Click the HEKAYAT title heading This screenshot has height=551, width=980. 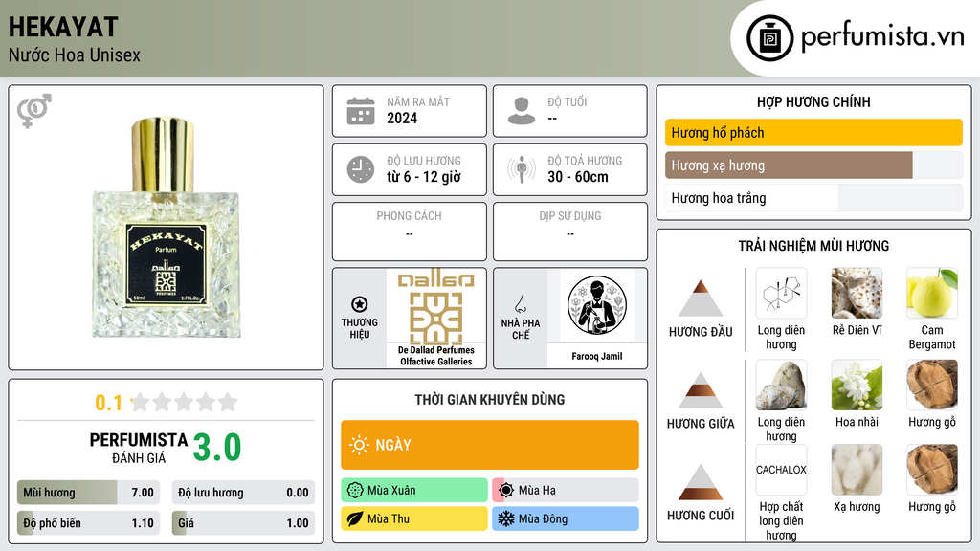click(63, 28)
